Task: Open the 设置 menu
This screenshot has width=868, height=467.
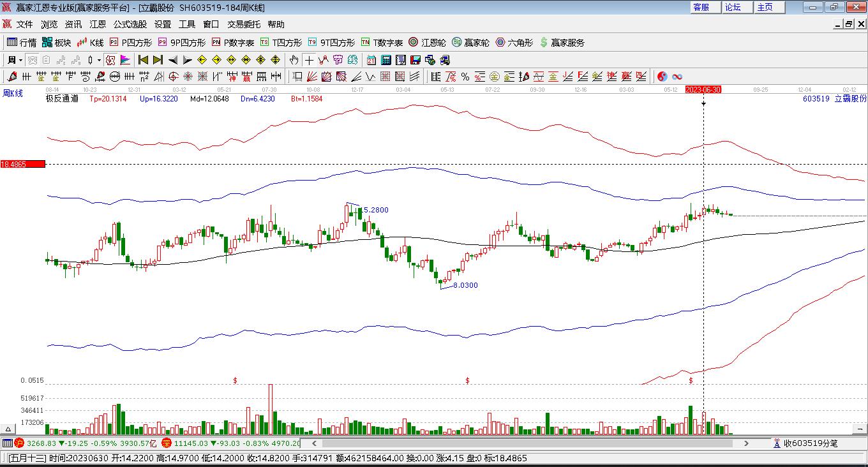Action: [x=163, y=24]
